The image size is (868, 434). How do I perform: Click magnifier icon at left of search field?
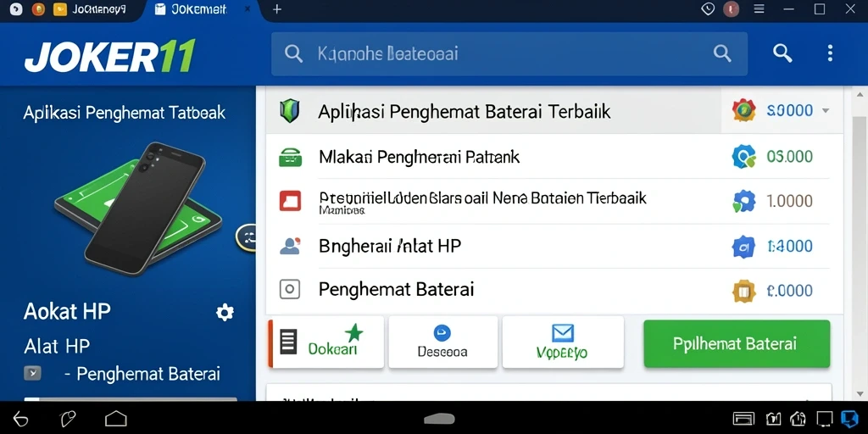(293, 53)
